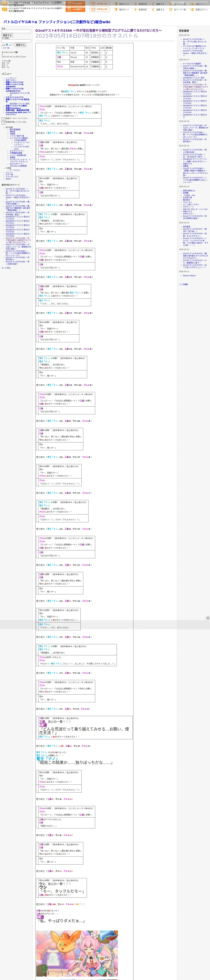Click 検索する button under the keyword field
The width and height of the screenshot is (210, 980).
[x=7, y=35]
